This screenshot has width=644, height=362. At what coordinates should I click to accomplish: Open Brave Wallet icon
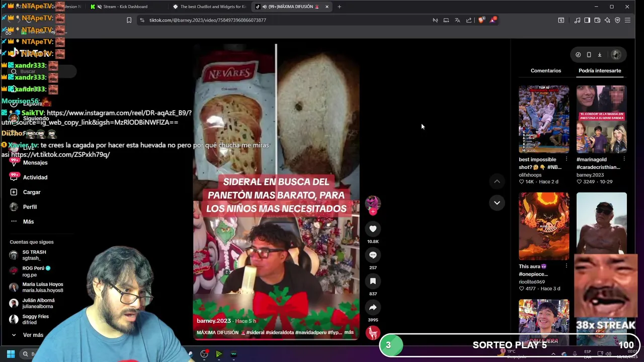tap(597, 20)
